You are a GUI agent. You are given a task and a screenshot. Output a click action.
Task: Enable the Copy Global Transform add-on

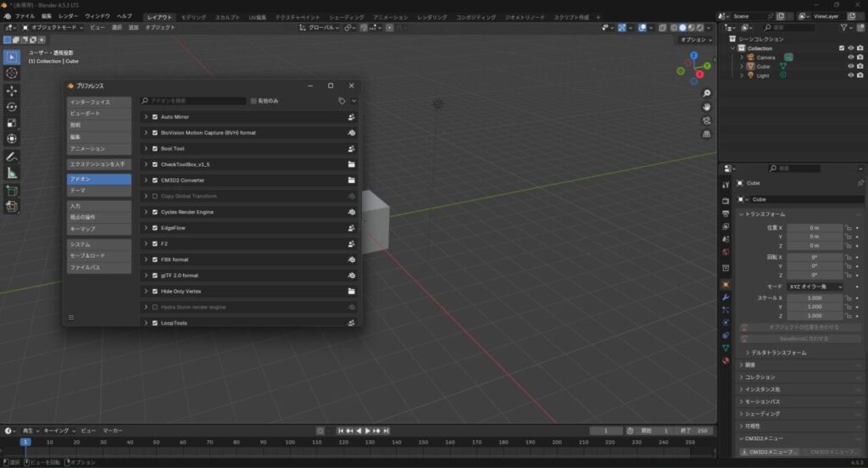tap(155, 196)
